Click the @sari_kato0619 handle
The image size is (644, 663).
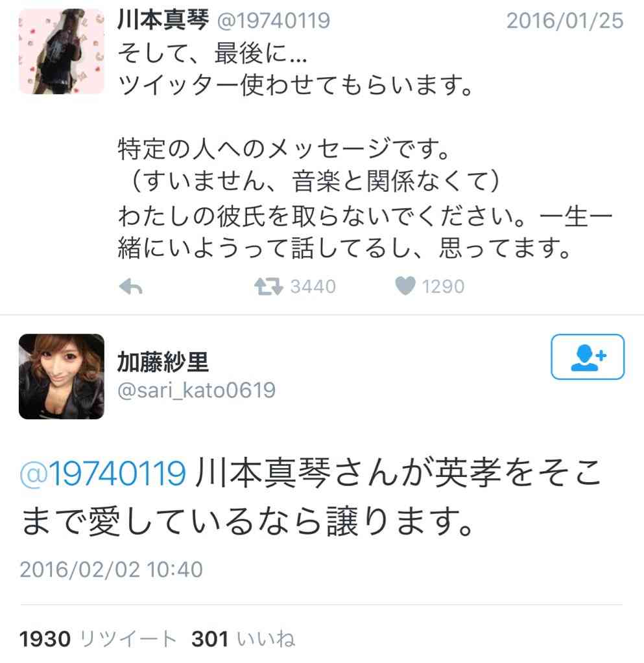click(x=197, y=390)
